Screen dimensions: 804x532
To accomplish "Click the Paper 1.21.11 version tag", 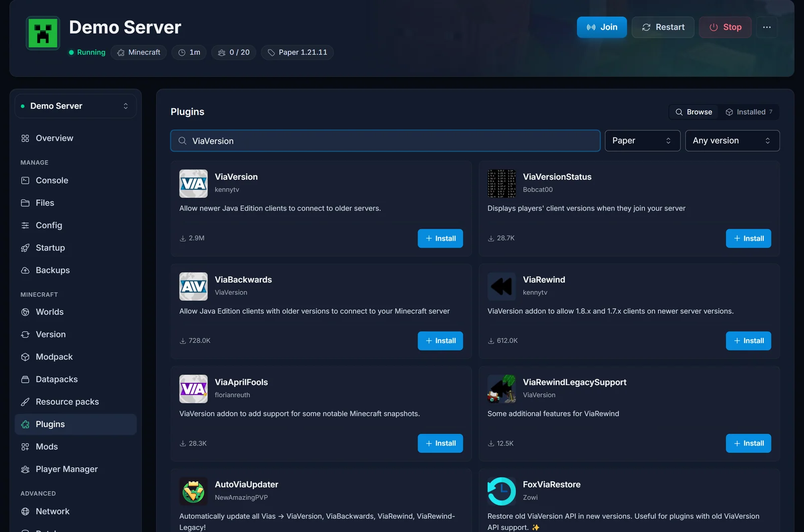I will (297, 52).
